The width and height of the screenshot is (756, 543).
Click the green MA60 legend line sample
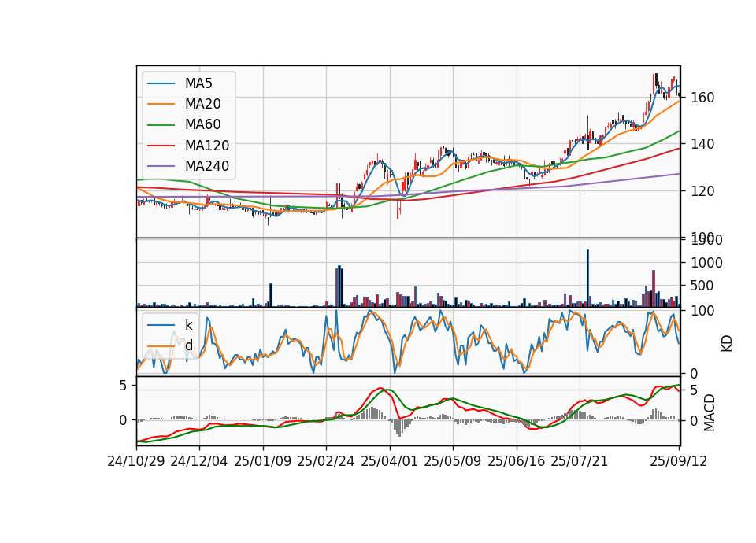click(161, 125)
